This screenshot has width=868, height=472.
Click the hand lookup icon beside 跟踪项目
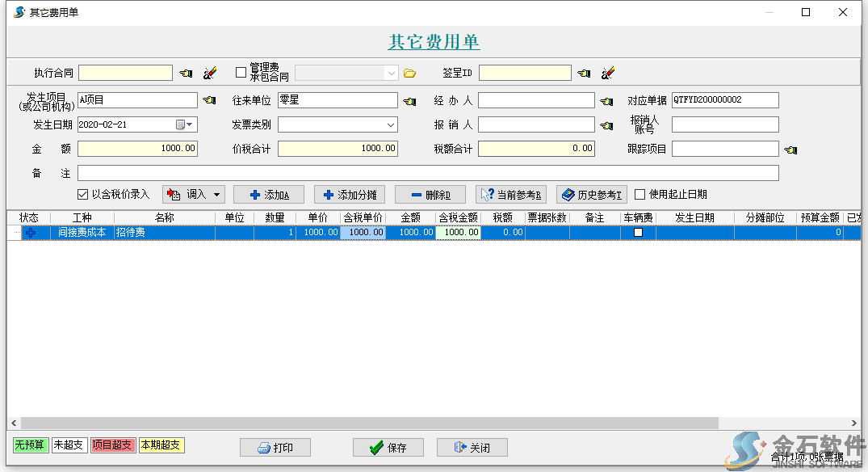tap(790, 150)
